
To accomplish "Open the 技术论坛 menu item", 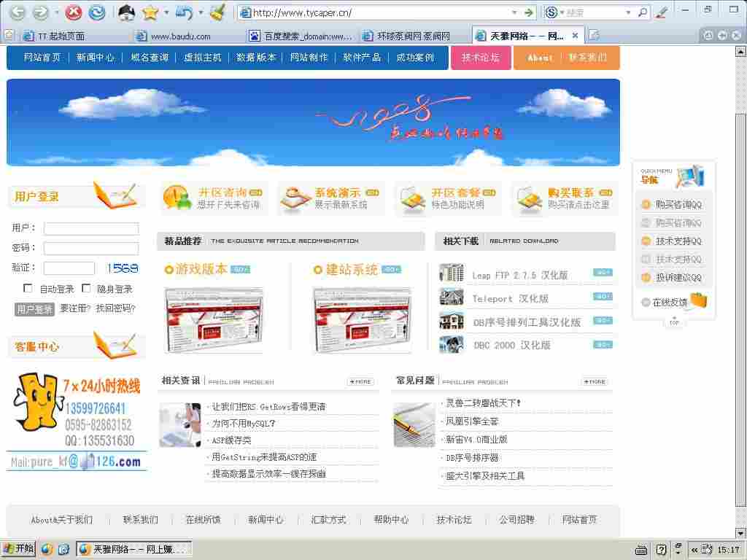I will click(481, 56).
